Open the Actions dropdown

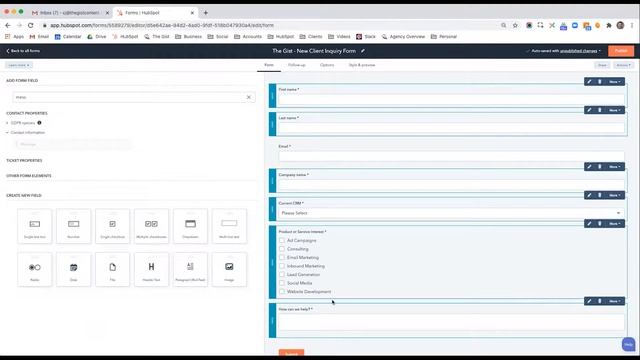click(623, 65)
